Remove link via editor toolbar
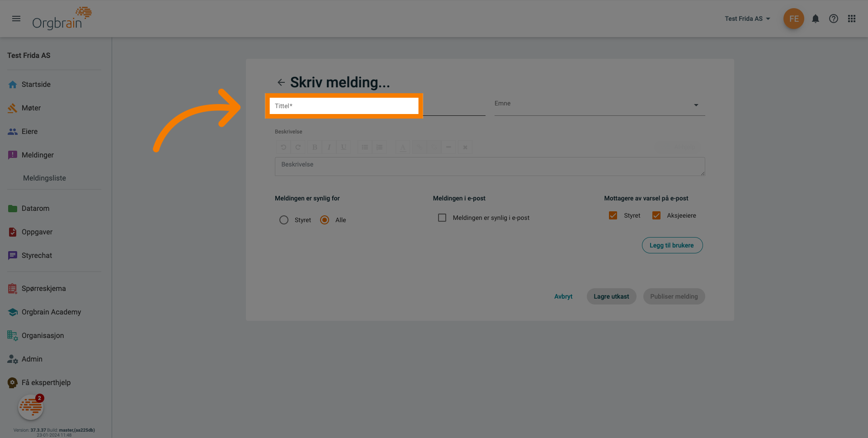This screenshot has height=438, width=868. pos(434,147)
